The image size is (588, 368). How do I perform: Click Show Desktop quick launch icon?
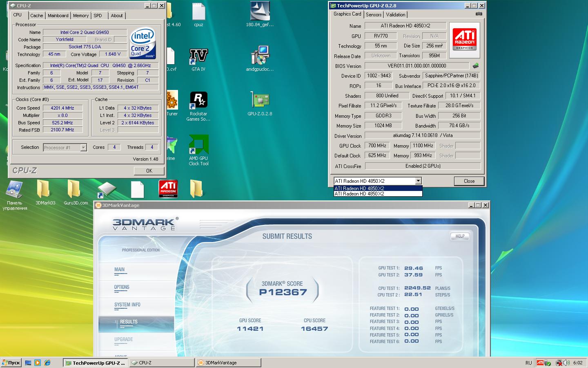(28, 363)
